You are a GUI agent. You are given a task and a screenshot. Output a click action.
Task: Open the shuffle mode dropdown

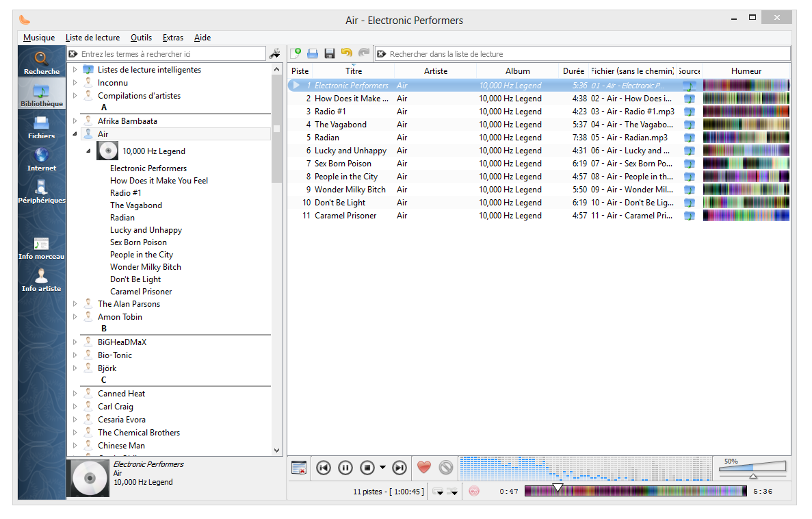coord(453,492)
